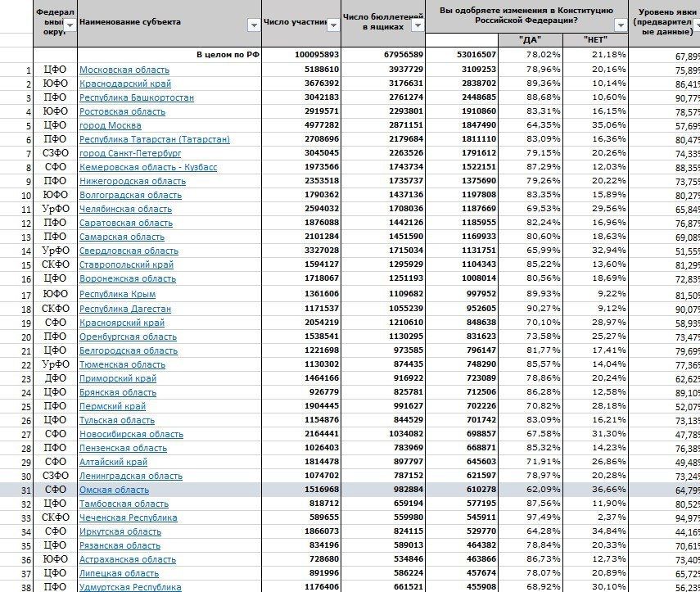Select total ballots cell 67956589
Screen dimensions: 700x592
coord(383,55)
